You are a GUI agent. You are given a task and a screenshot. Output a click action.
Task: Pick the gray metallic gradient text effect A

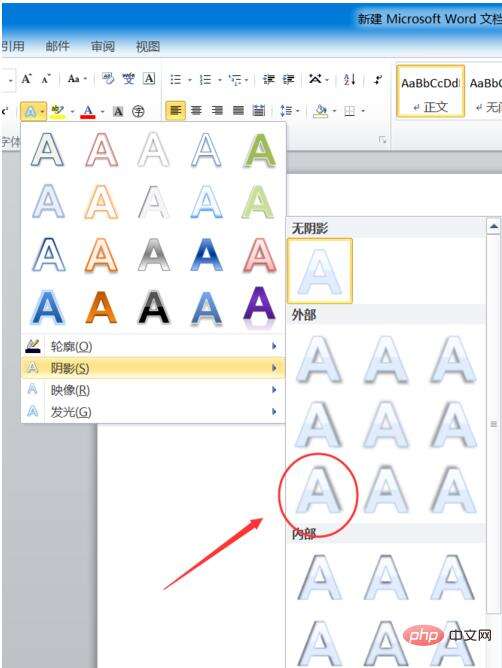[x=153, y=254]
